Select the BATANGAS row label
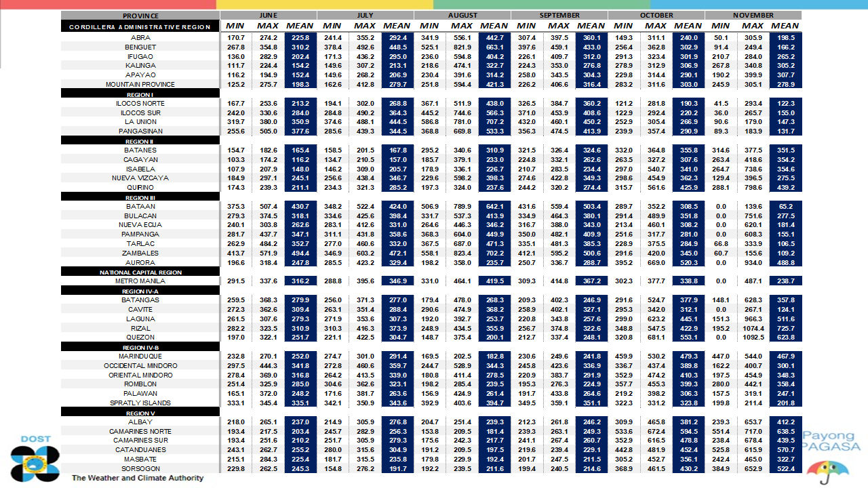 (x=140, y=300)
